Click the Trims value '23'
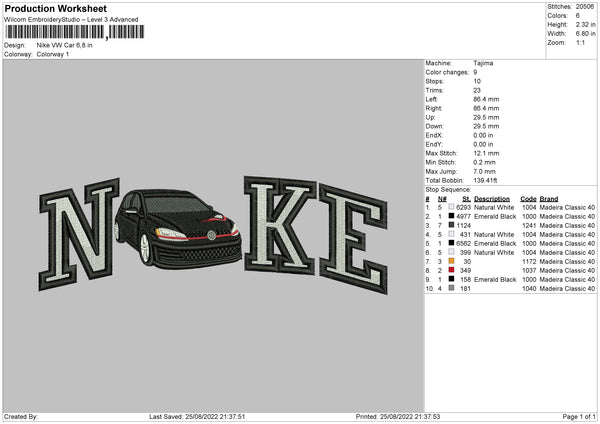The width and height of the screenshot is (600, 424). point(477,90)
